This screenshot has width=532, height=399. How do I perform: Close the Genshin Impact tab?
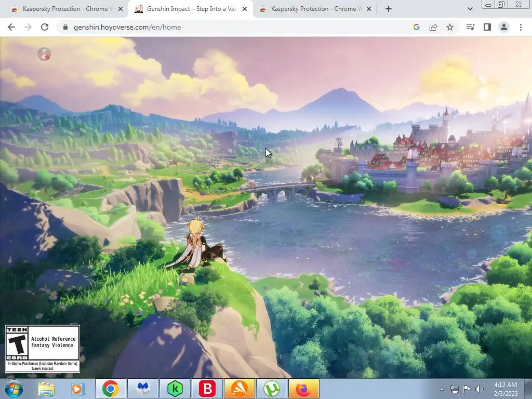coord(245,9)
